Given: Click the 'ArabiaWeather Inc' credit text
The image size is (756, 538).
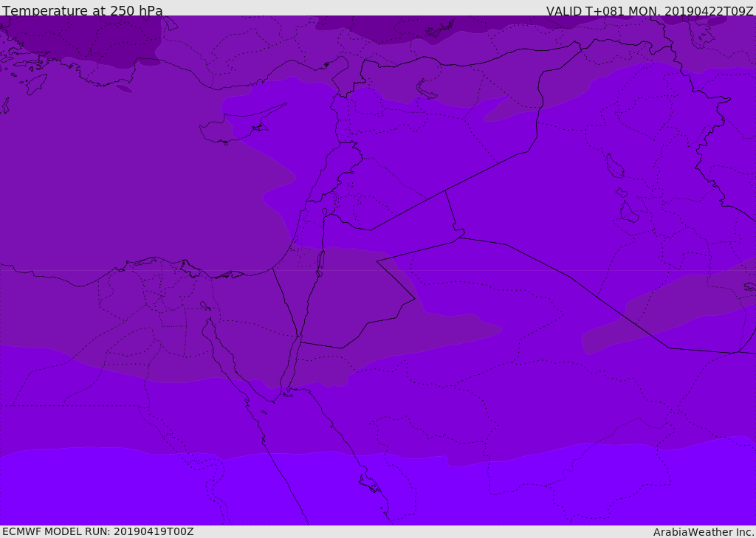Looking at the screenshot, I should (704, 532).
